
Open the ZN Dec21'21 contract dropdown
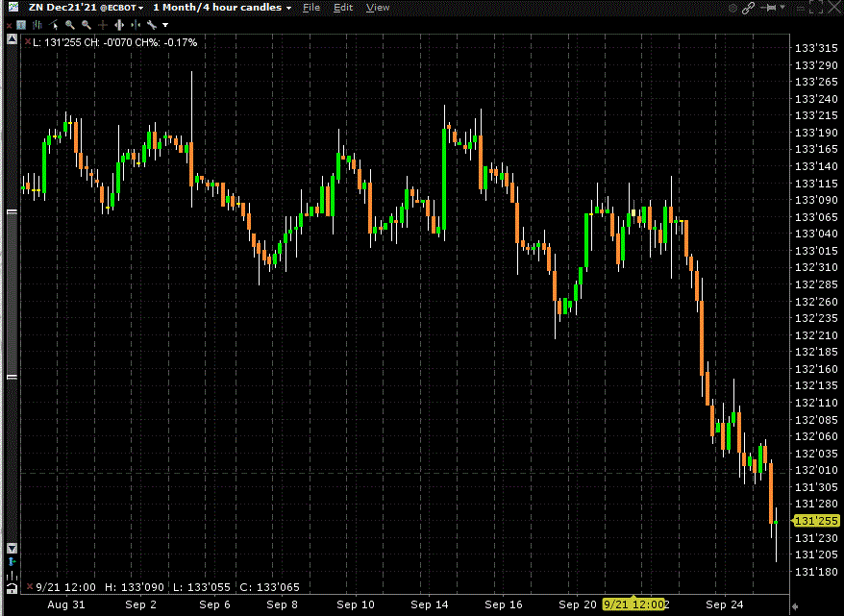point(86,8)
